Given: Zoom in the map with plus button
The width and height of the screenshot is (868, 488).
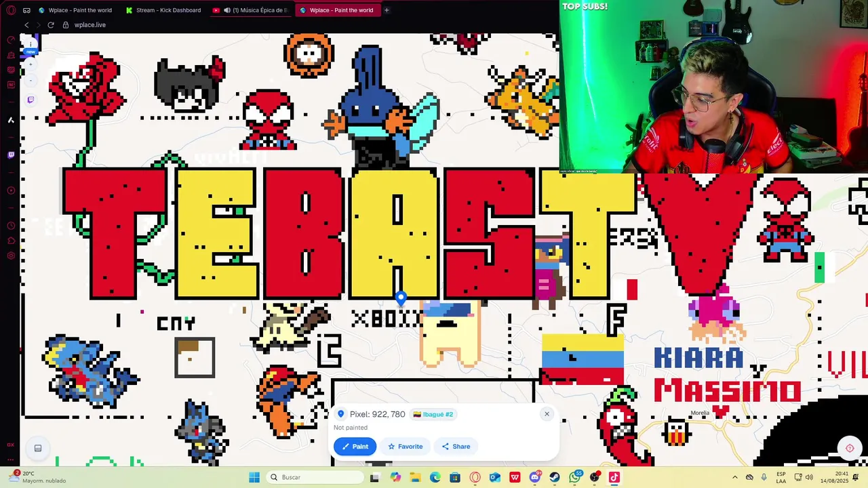Looking at the screenshot, I should 31,65.
